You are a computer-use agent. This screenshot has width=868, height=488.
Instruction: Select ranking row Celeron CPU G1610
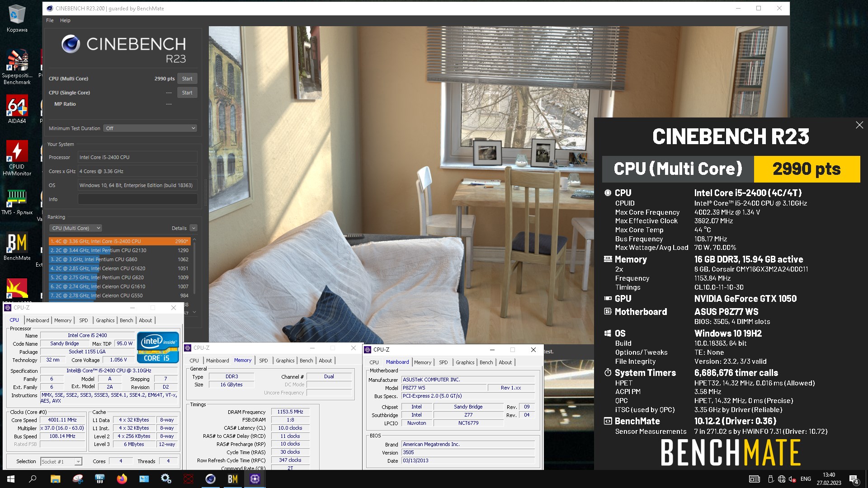tap(119, 286)
